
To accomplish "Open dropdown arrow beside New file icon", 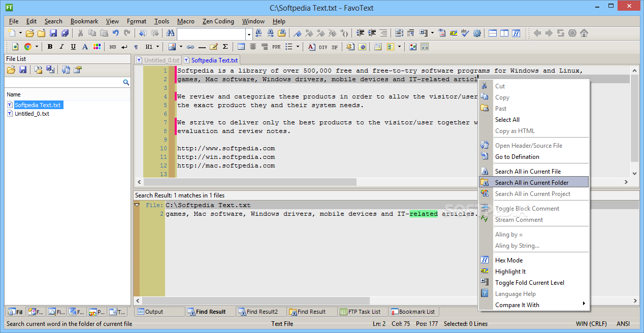I will [21, 33].
